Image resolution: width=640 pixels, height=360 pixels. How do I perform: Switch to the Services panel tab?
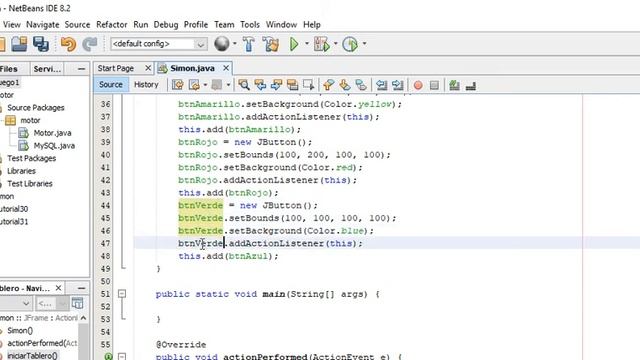[47, 69]
